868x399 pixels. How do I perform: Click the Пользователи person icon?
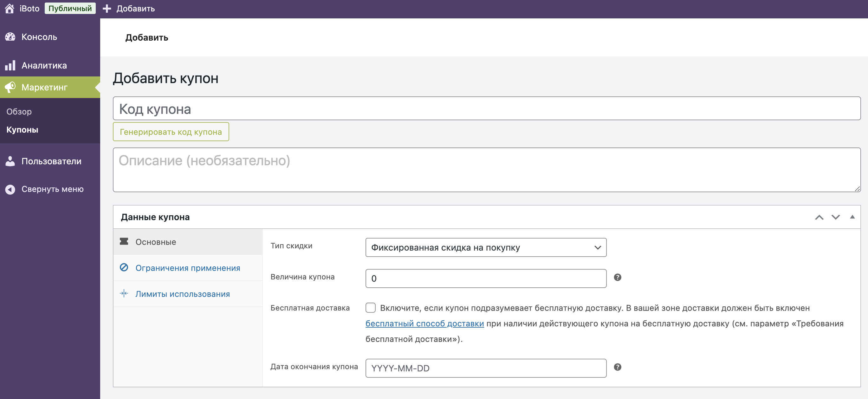10,161
